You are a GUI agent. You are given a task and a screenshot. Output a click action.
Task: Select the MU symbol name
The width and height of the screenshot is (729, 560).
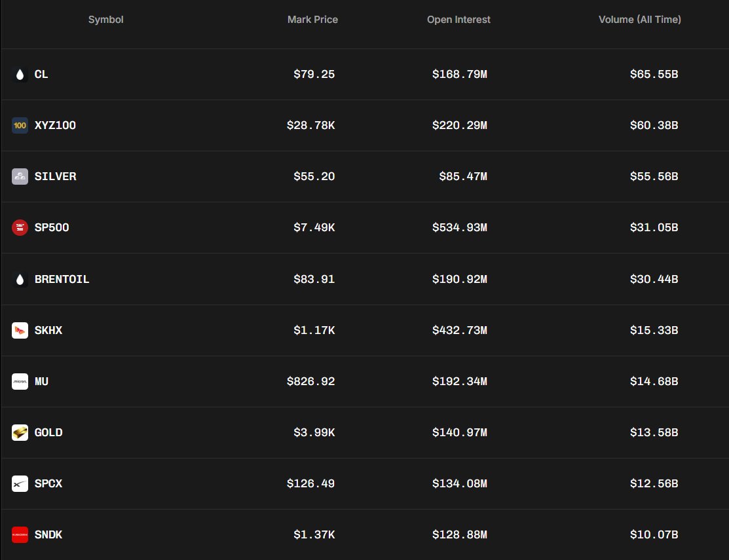pos(41,382)
